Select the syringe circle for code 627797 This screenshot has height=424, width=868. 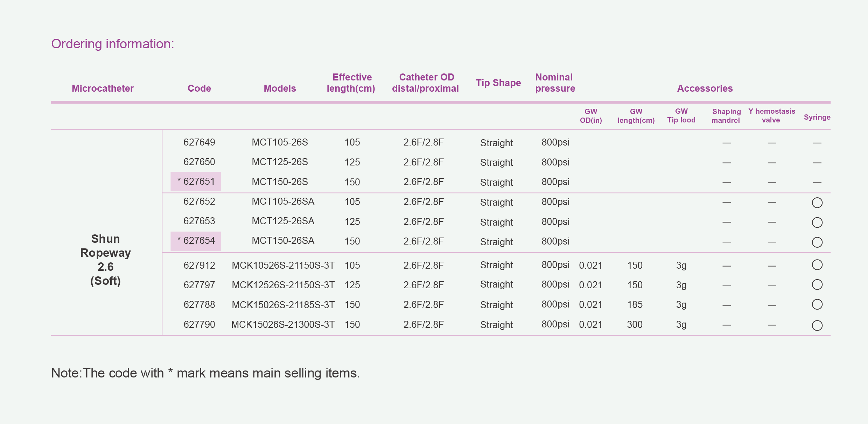817,285
